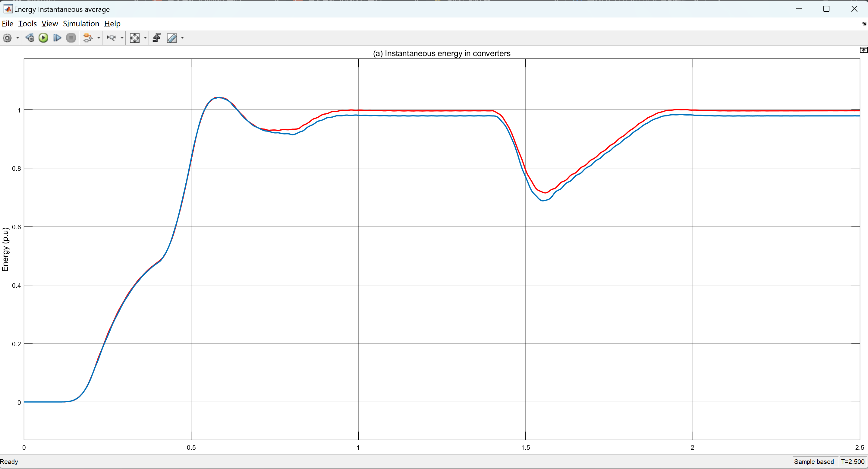Image resolution: width=868 pixels, height=469 pixels.
Task: Click the Step Back simulation button
Action: point(30,38)
